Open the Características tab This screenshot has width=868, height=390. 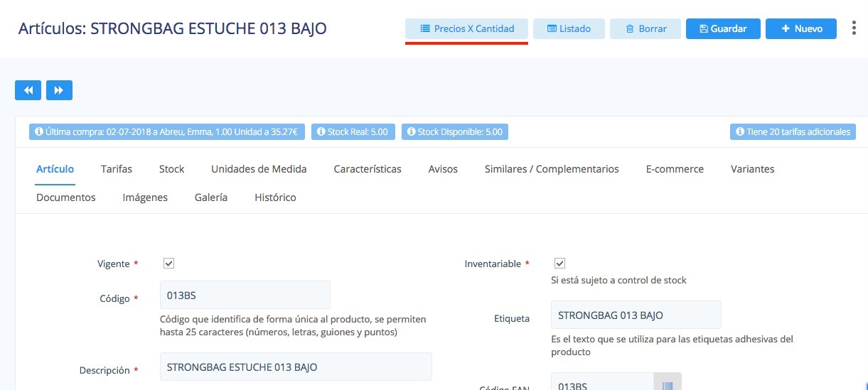point(368,169)
